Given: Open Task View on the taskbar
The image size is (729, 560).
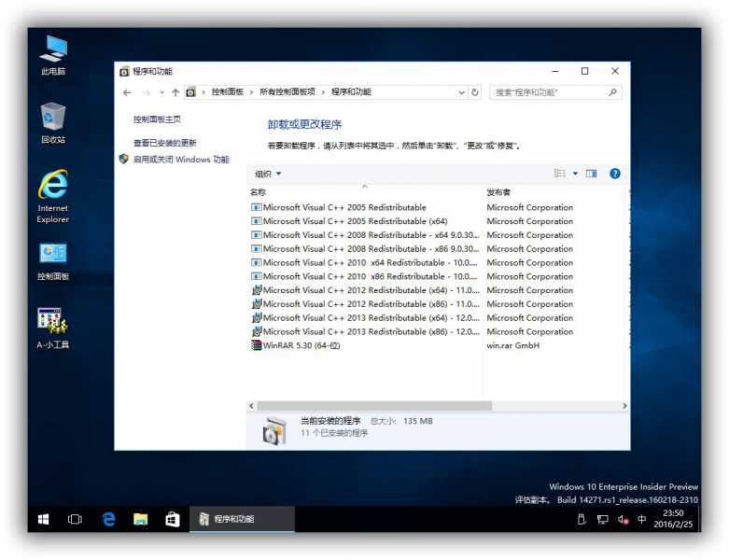Looking at the screenshot, I should [x=75, y=519].
